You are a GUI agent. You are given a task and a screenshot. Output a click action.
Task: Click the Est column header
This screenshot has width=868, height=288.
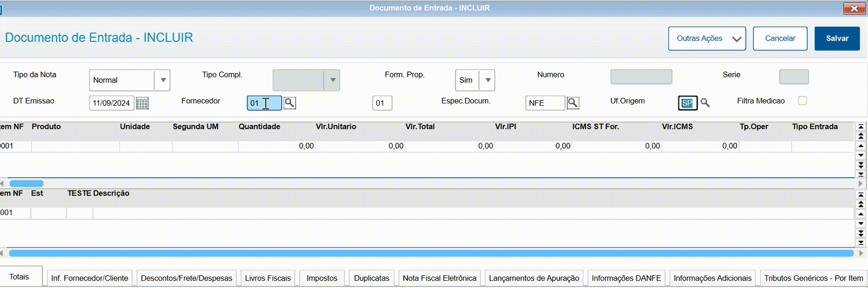click(37, 193)
